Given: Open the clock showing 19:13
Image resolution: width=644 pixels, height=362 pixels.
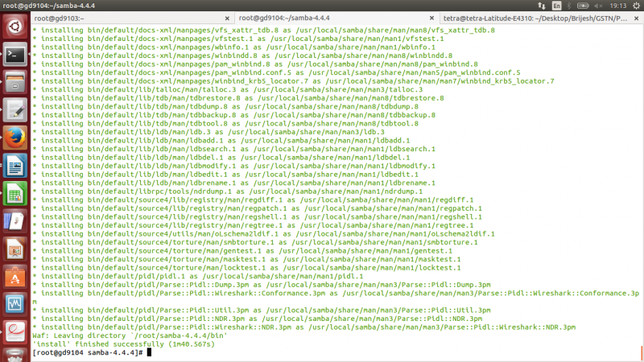Looking at the screenshot, I should click(617, 6).
